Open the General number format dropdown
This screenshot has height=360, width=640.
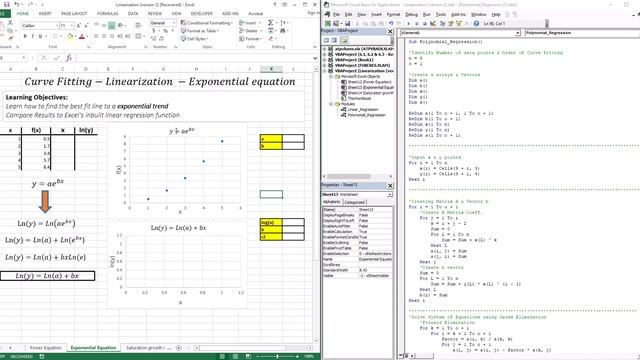[173, 23]
